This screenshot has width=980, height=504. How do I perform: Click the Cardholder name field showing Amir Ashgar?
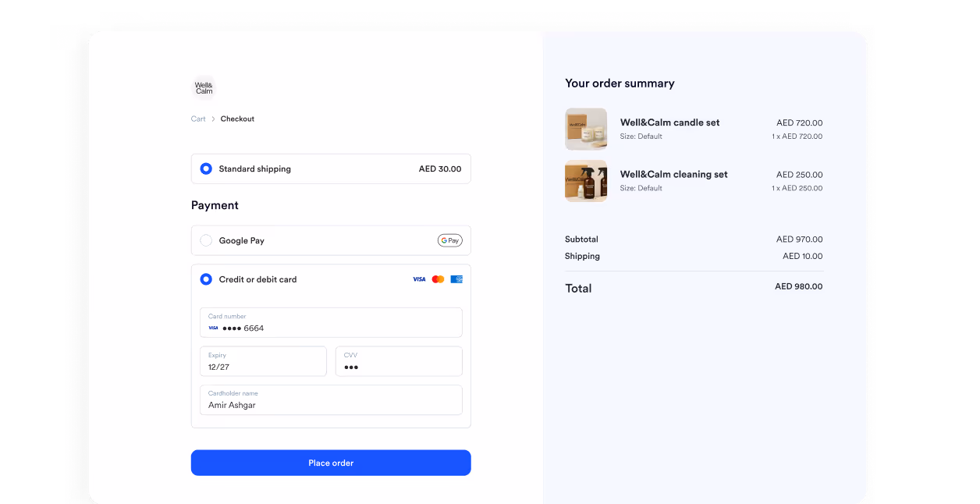coord(330,399)
